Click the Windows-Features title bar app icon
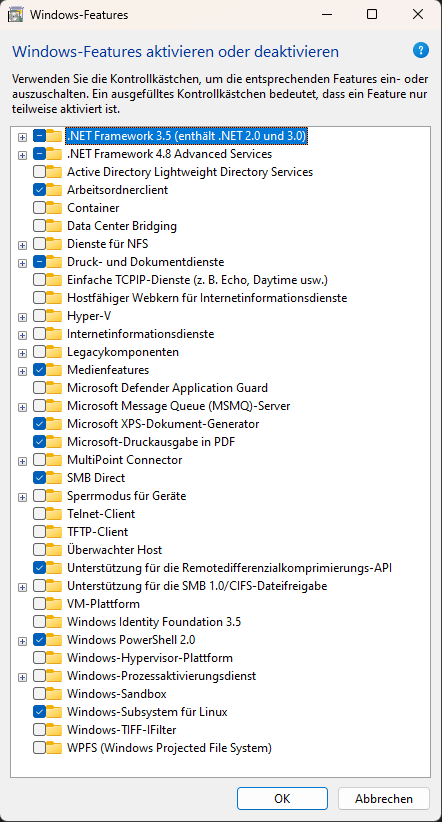This screenshot has height=822, width=442. [x=16, y=15]
